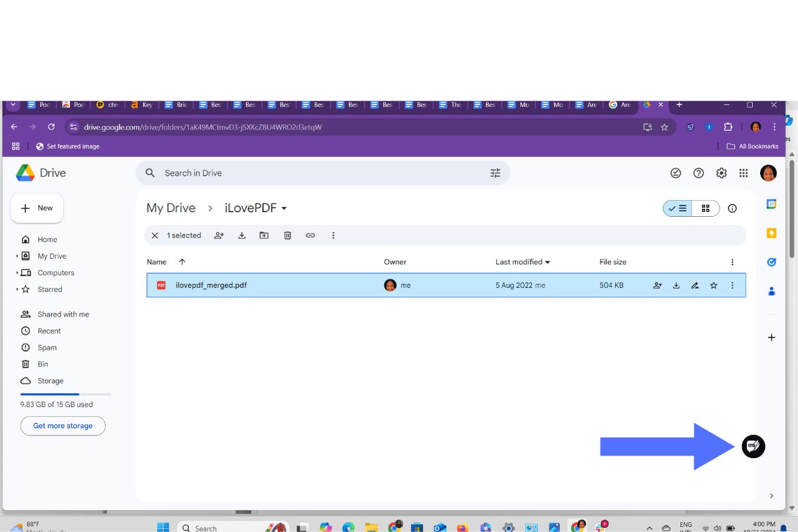Open the Spam section
The image size is (798, 532).
click(x=47, y=348)
